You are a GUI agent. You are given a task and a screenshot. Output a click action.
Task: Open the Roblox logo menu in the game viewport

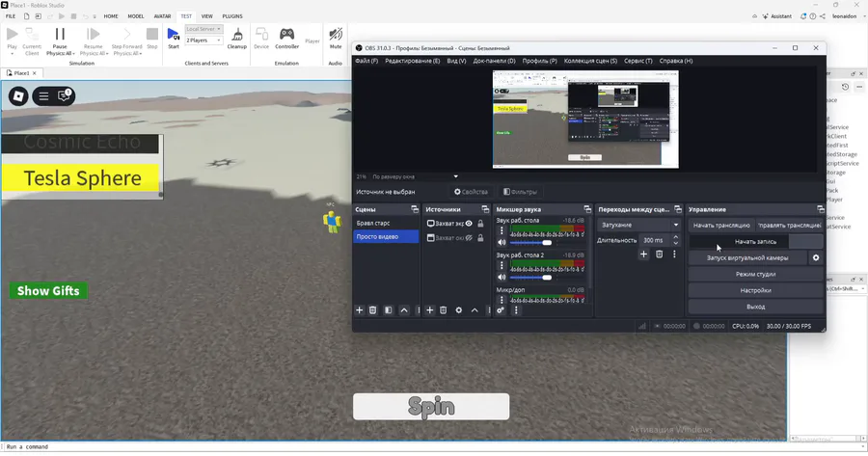tap(18, 96)
